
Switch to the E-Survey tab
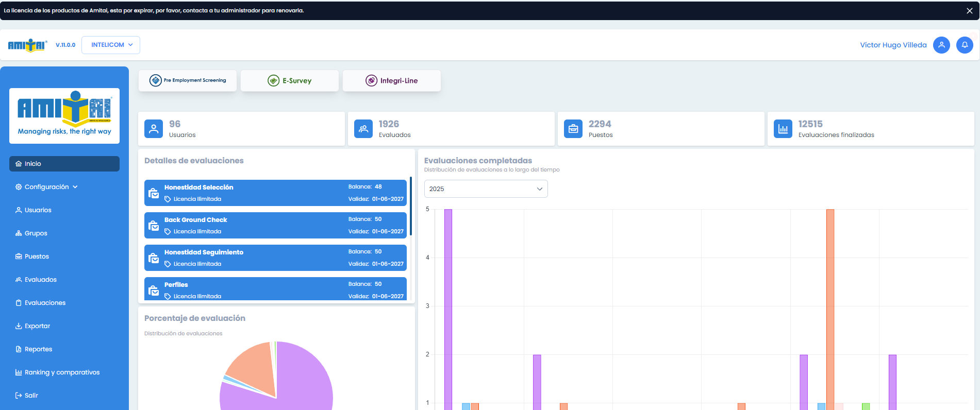click(290, 81)
